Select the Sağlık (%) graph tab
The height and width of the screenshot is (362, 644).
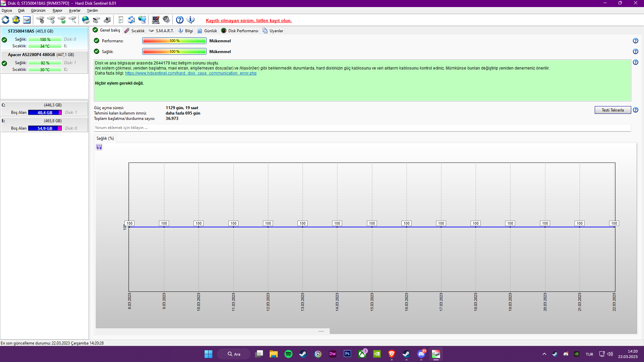105,138
